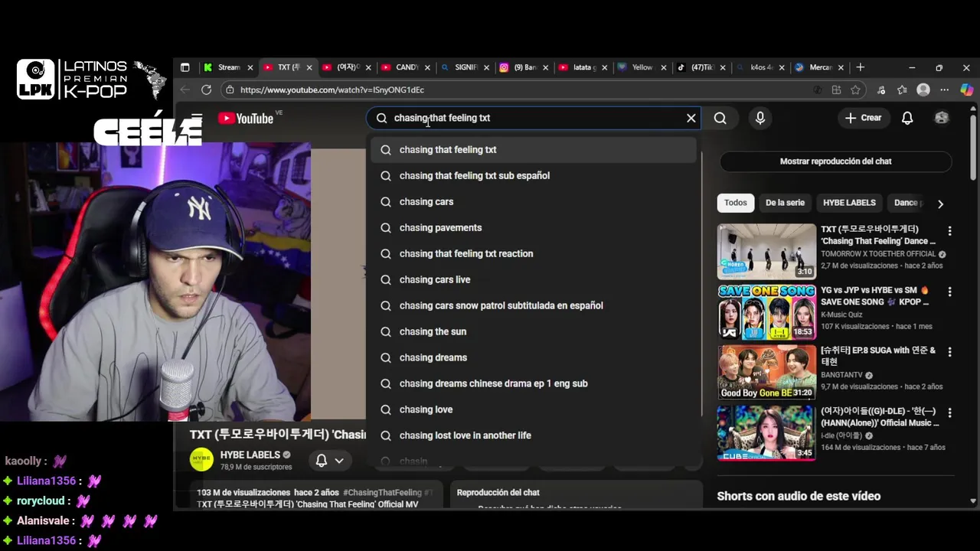Open the browser tab actions menu icon
This screenshot has height=551, width=980.
point(185,67)
